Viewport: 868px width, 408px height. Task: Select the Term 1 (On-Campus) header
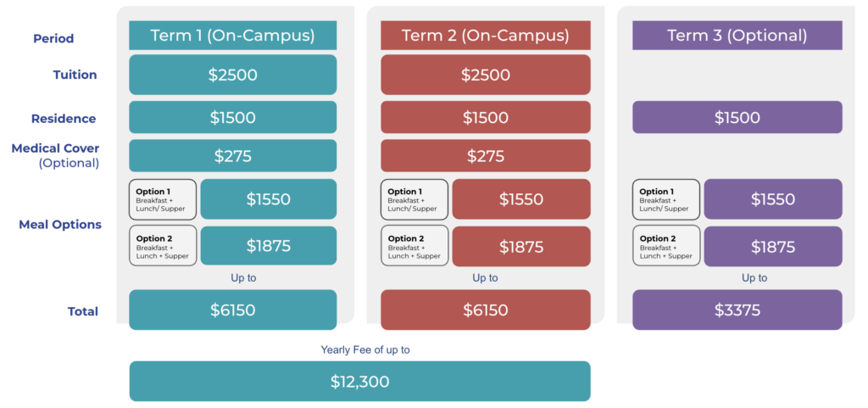point(232,36)
